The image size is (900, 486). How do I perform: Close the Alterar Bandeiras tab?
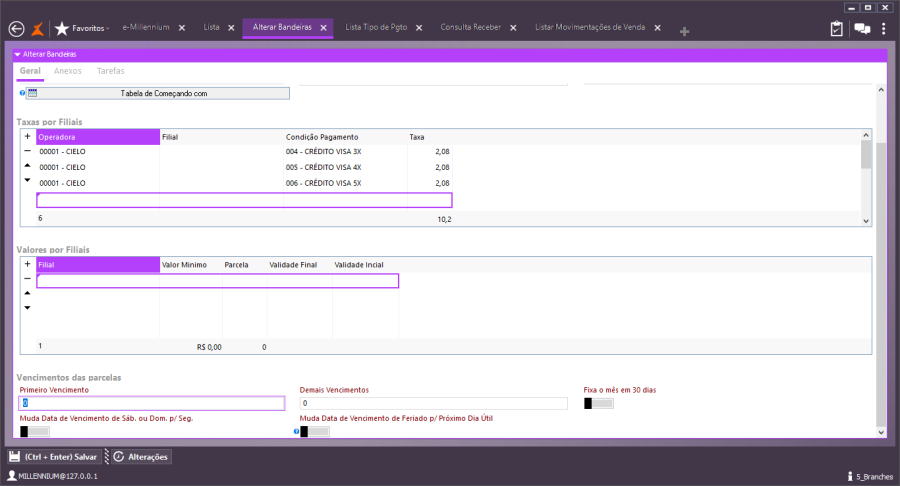point(324,28)
